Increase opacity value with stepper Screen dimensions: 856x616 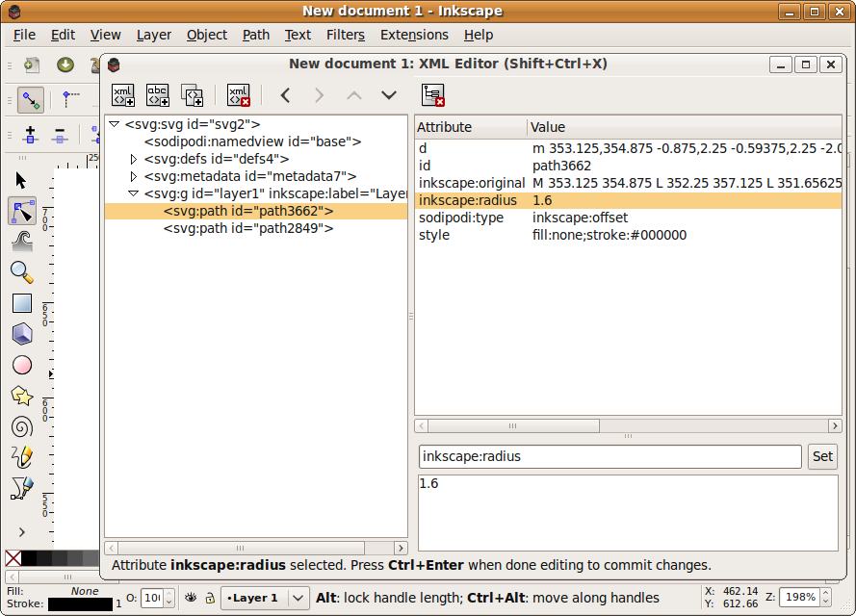169,594
